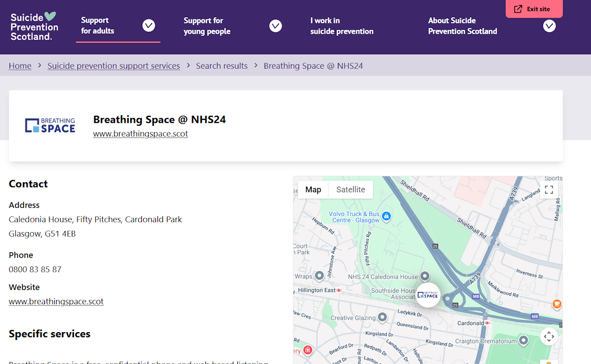Open www.breathingspace.scot link under Website
This screenshot has width=591, height=364.
click(56, 301)
